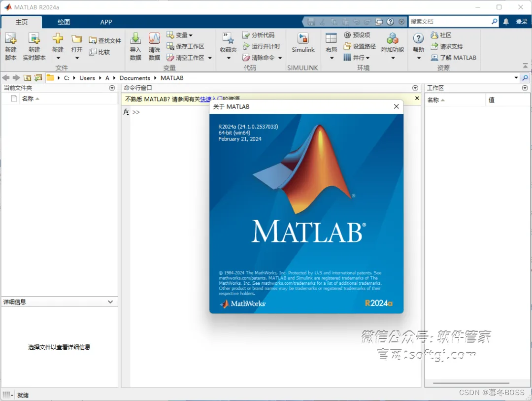The image size is (532, 401).
Task: Click the 附加功能 (Add-Ons) cubes icon
Action: point(393,38)
